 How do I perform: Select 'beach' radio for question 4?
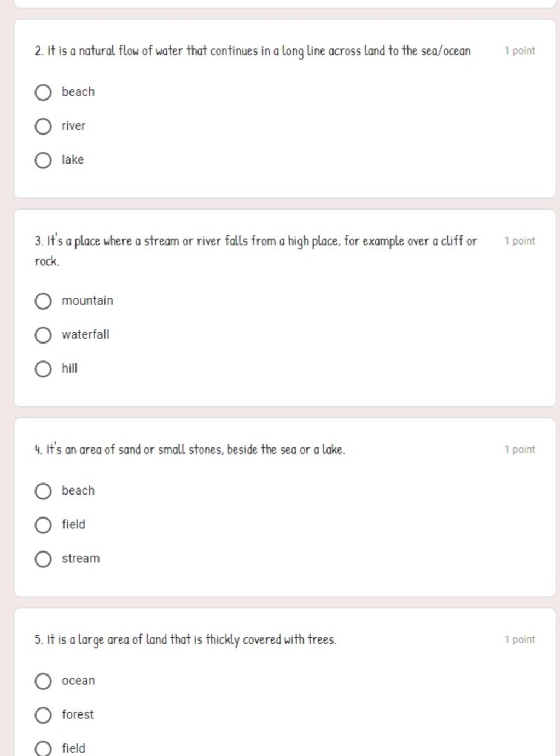coord(43,491)
